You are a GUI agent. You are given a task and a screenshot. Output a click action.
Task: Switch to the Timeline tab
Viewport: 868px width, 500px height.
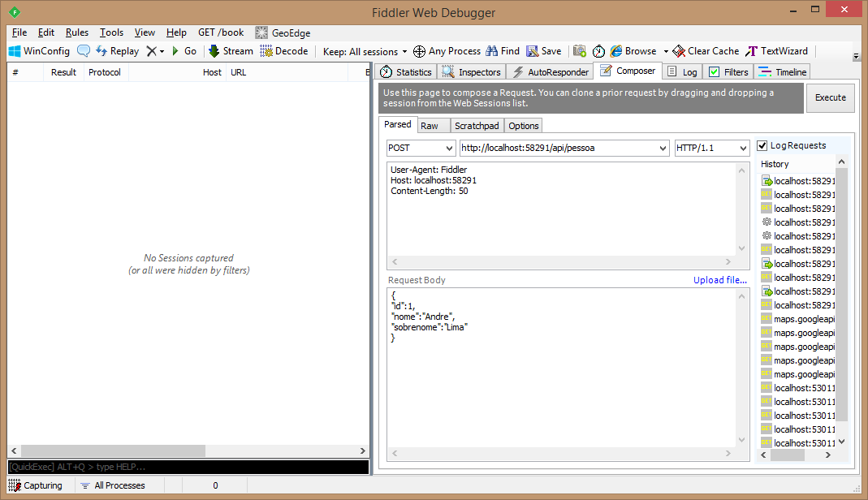coord(783,72)
